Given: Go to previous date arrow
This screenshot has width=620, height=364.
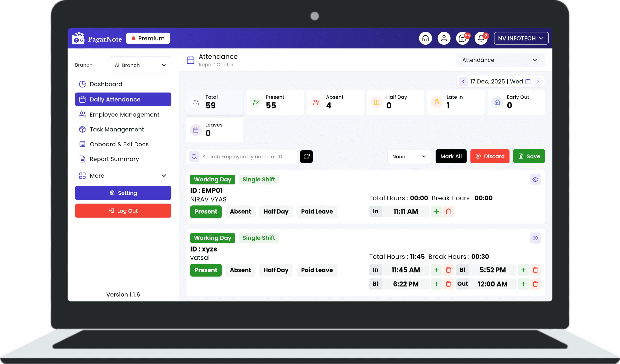Looking at the screenshot, I should [463, 81].
